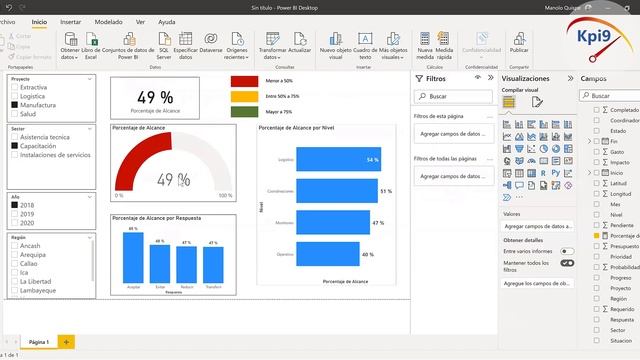Open the format visual paintbrush icon
This screenshot has height=360, width=640.
point(537,102)
